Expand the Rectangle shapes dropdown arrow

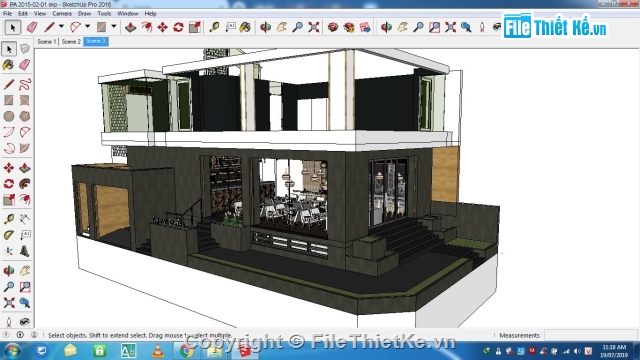[x=114, y=27]
